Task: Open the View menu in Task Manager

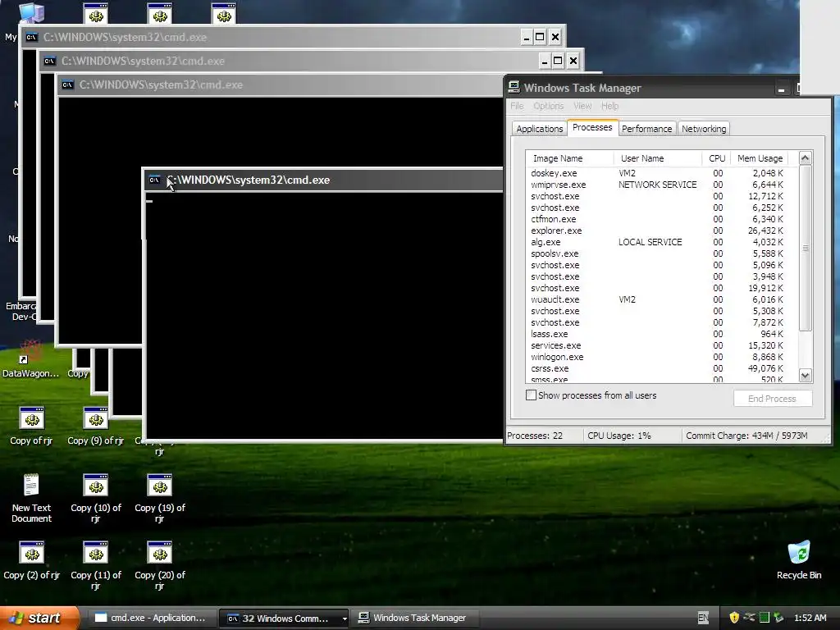Action: tap(582, 106)
